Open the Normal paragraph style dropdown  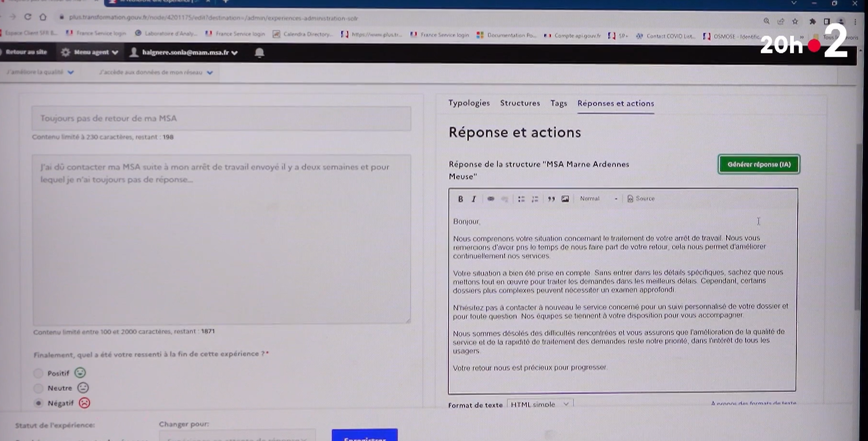tap(596, 198)
